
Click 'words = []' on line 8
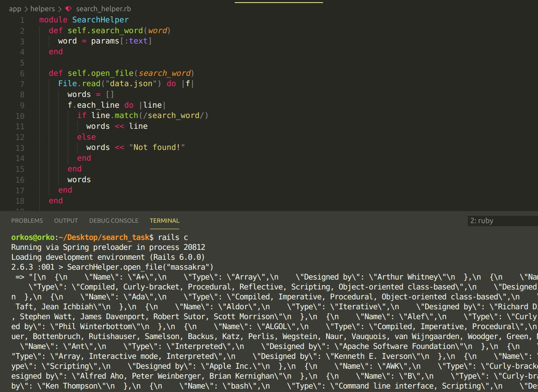point(91,94)
